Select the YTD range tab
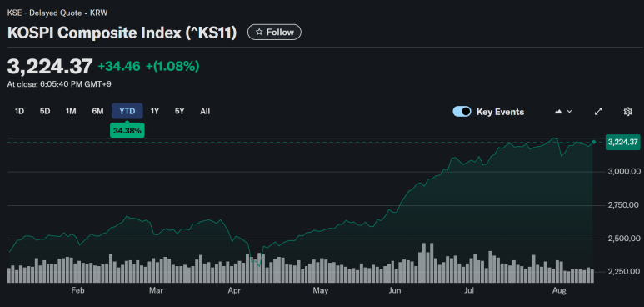The image size is (644, 307). [x=127, y=111]
